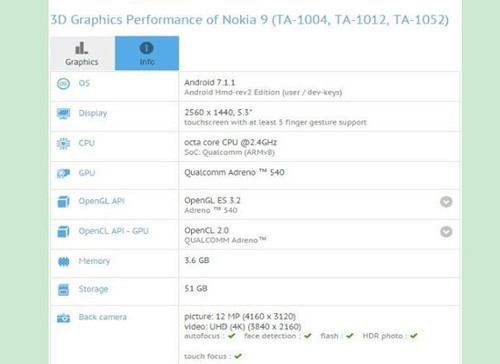Screen dimensions: 500x364
Task: Click the OpenCL API - GPU label
Action: click(113, 231)
